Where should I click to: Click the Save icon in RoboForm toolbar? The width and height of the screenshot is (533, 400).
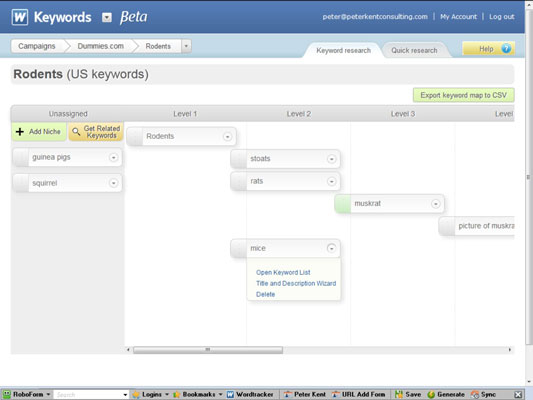click(399, 395)
